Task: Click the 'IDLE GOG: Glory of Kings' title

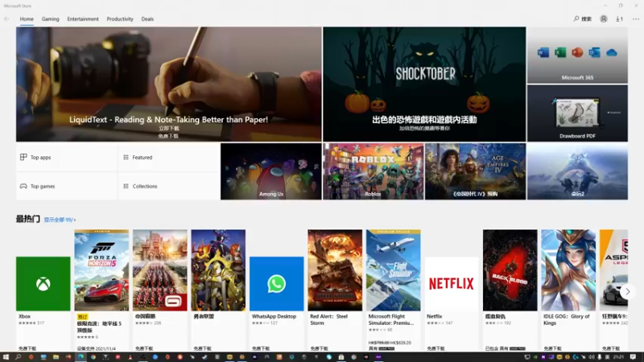Action: (567, 319)
